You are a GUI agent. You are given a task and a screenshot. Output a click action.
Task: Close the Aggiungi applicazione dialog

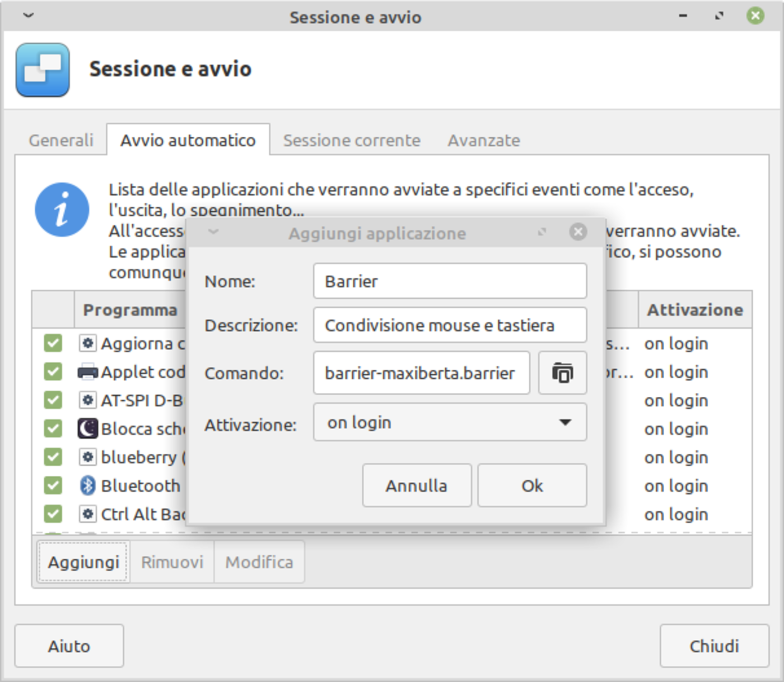coord(578,232)
